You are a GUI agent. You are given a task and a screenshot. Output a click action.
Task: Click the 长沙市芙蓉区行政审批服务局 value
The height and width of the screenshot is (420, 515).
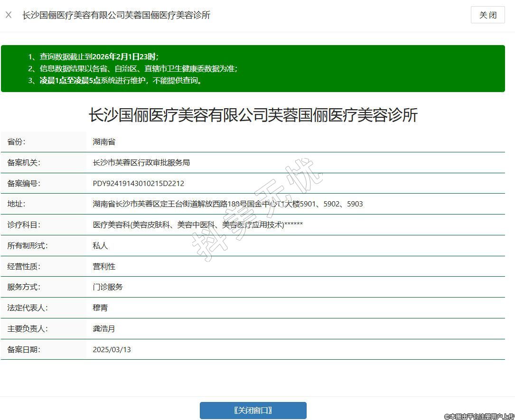point(141,163)
